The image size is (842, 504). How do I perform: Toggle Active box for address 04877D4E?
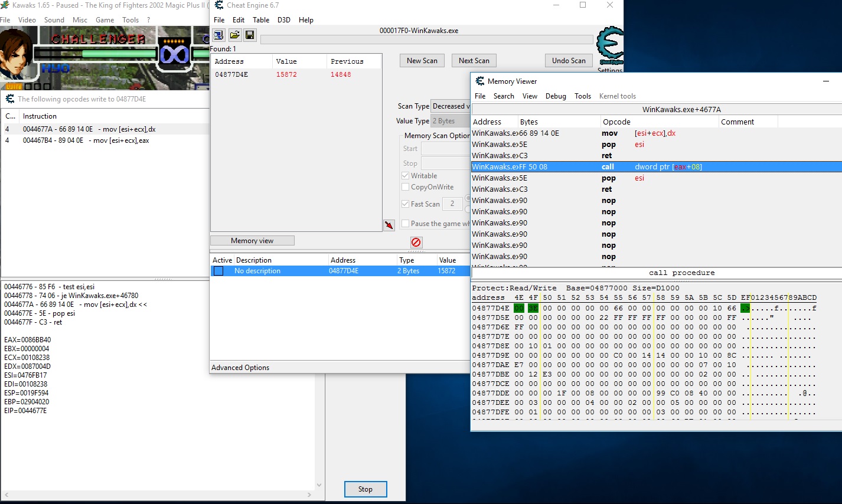click(218, 271)
